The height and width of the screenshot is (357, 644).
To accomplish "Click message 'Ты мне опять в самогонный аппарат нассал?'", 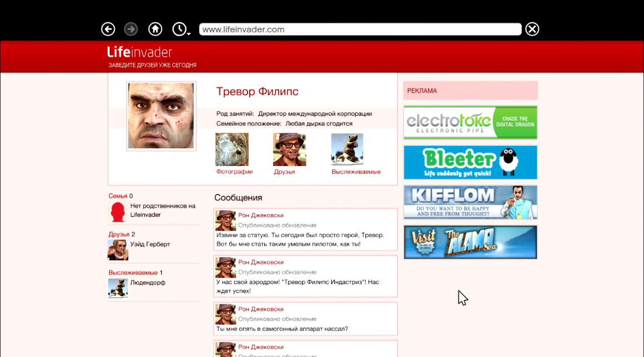I will [282, 329].
